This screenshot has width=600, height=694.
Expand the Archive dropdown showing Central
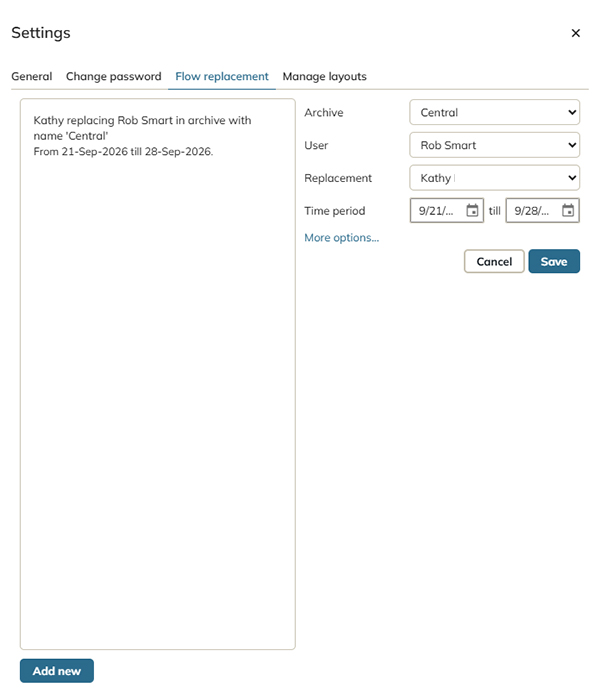[494, 112]
